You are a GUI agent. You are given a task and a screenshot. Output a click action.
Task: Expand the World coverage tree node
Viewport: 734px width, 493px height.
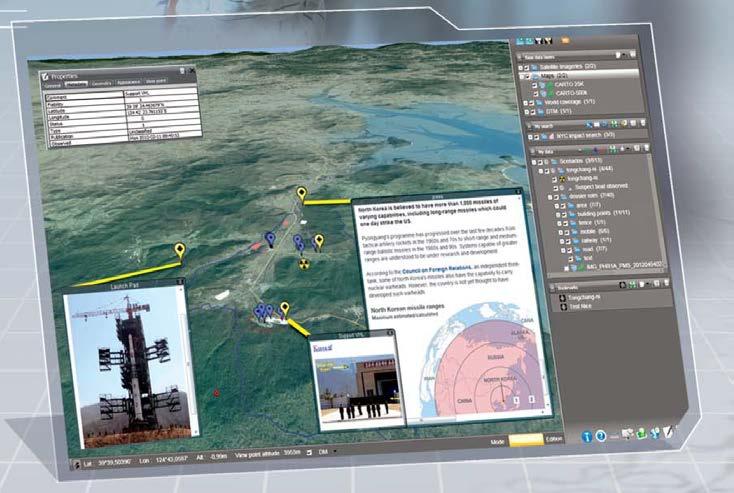[x=525, y=103]
